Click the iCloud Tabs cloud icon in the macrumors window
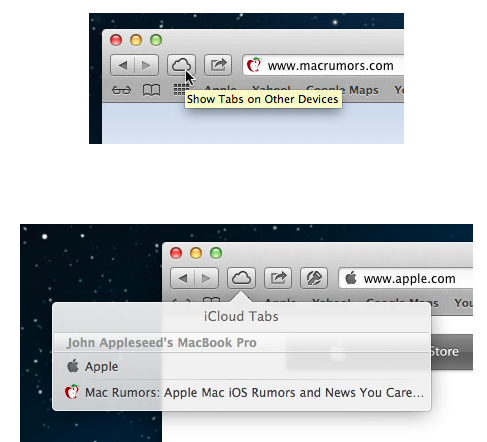Image resolution: width=487 pixels, height=442 pixels. pyautogui.click(x=181, y=65)
